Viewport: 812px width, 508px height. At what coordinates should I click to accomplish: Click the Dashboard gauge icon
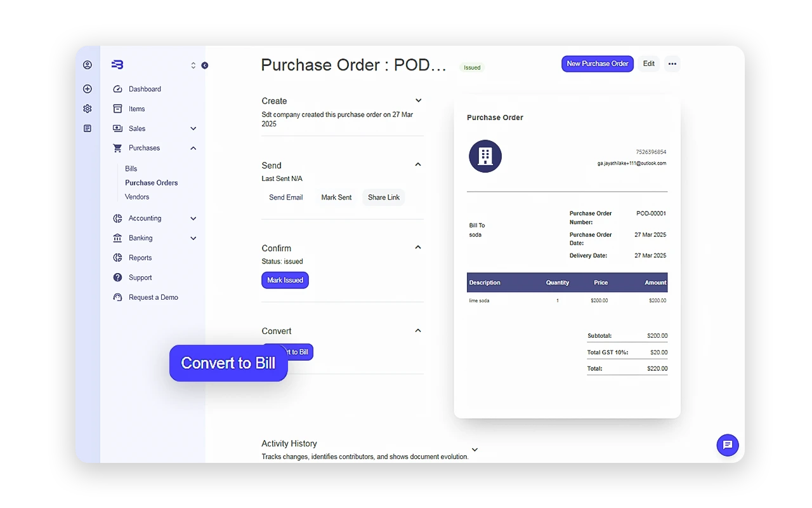coord(117,89)
